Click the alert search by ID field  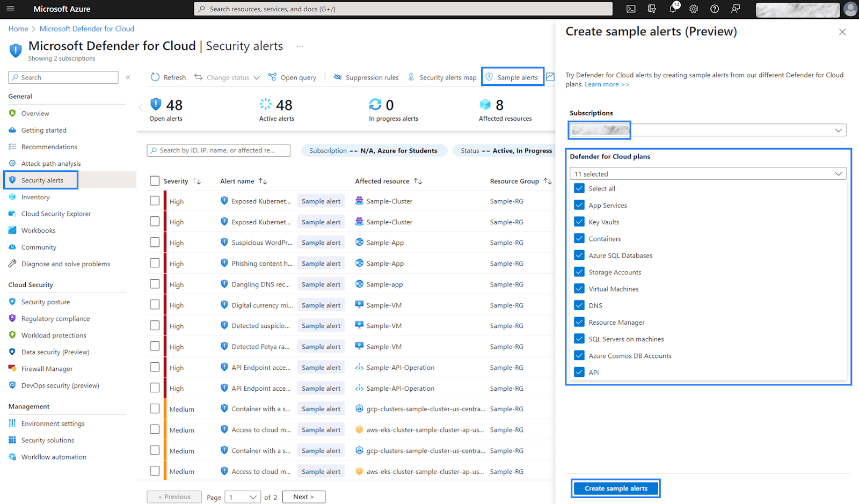click(219, 150)
